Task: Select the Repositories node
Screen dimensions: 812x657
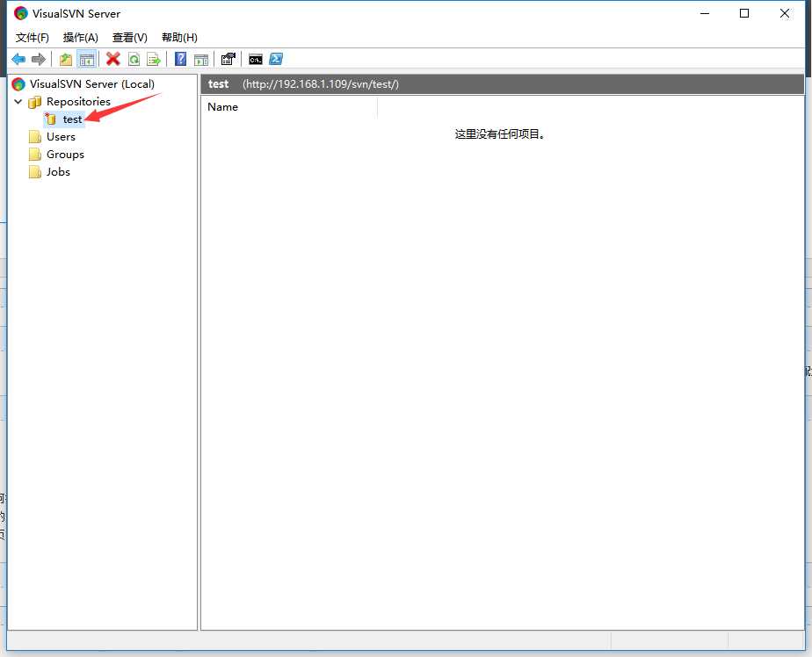Action: 78,102
